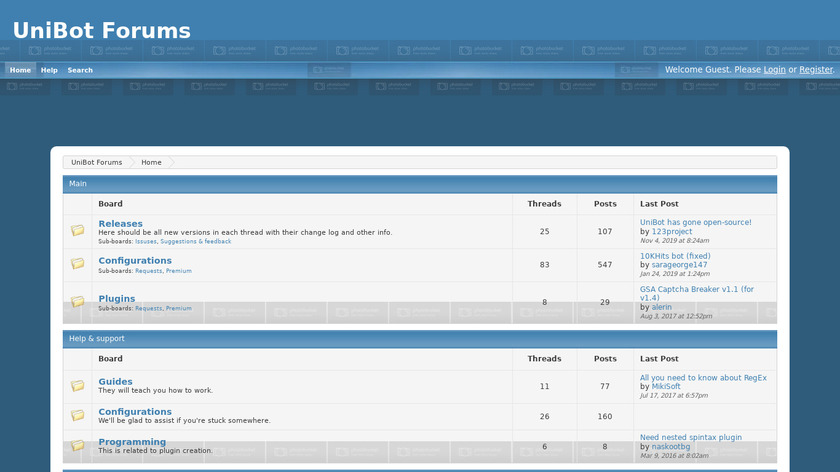This screenshot has width=840, height=472.
Task: View profile of user naskootbg
Action: tap(671, 446)
